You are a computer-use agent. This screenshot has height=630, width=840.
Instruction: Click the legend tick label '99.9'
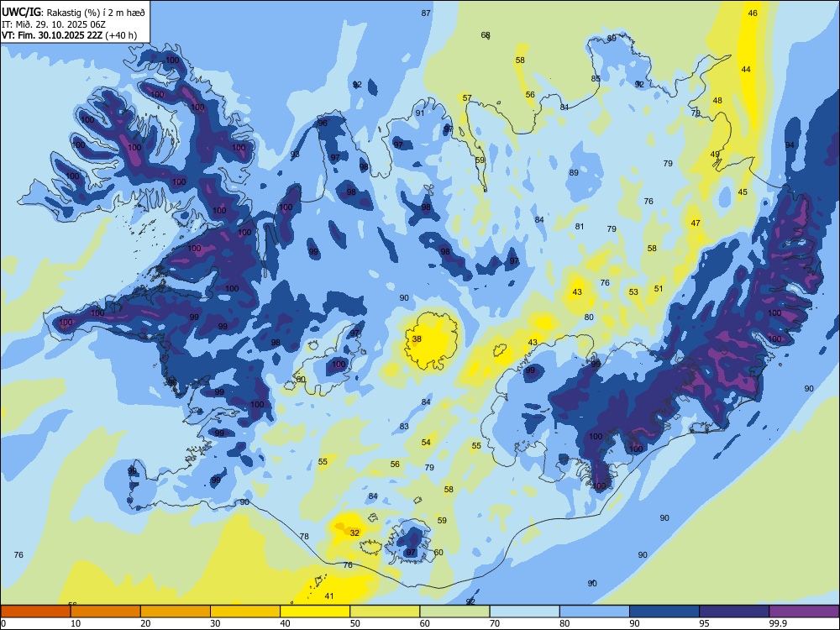point(777,623)
